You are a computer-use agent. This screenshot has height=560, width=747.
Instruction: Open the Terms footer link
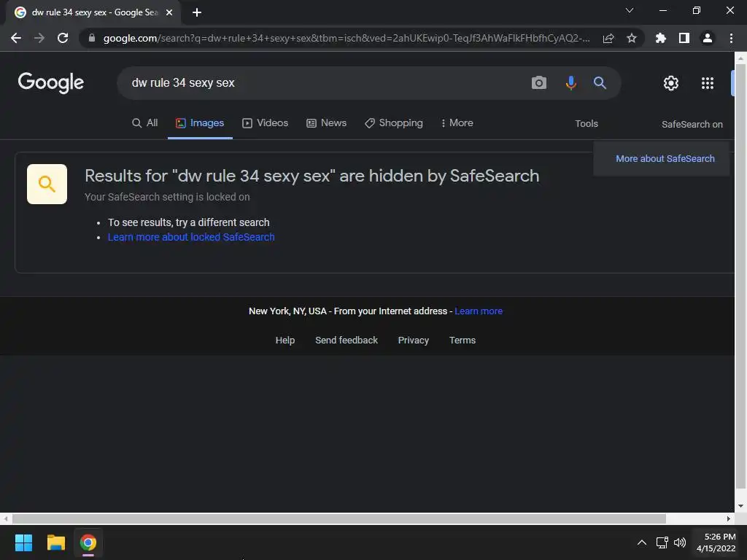[462, 340]
